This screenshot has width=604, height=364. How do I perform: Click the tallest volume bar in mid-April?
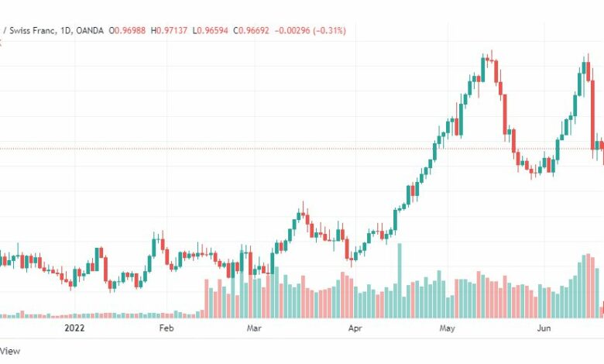click(x=400, y=281)
